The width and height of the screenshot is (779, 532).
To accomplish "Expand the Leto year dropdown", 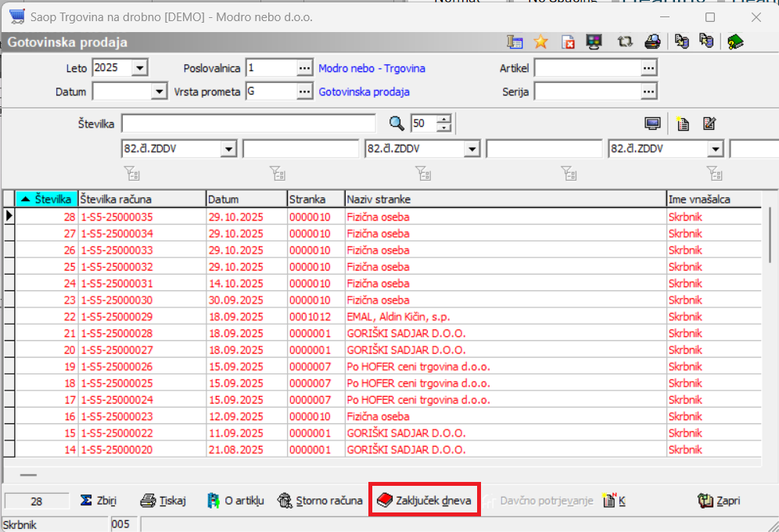I will [140, 67].
